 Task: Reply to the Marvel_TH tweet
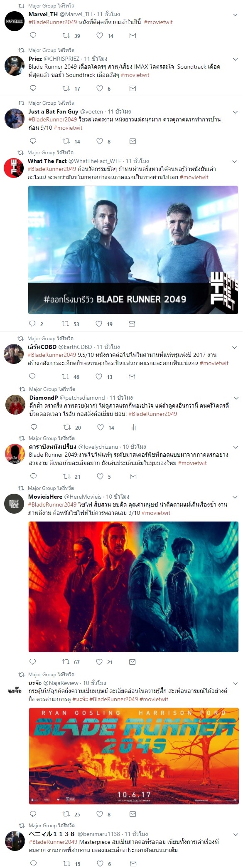point(33,36)
